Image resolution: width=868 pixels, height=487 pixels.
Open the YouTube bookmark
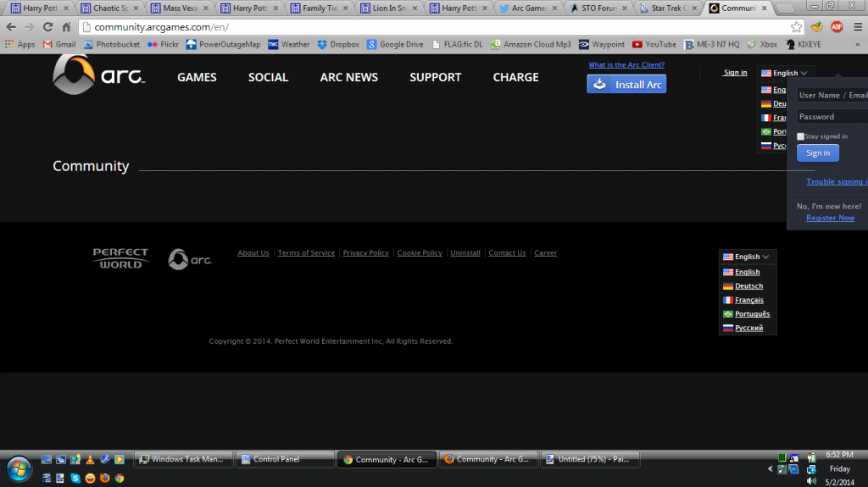coord(654,44)
